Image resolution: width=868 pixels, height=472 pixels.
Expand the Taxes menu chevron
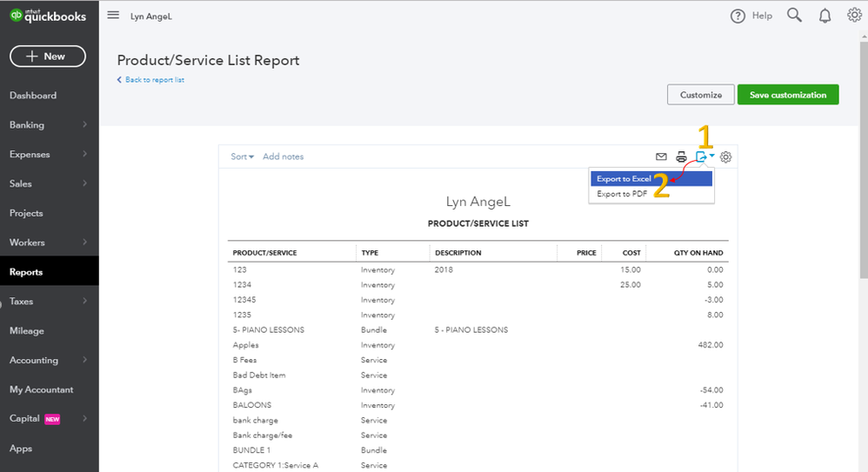click(x=84, y=301)
